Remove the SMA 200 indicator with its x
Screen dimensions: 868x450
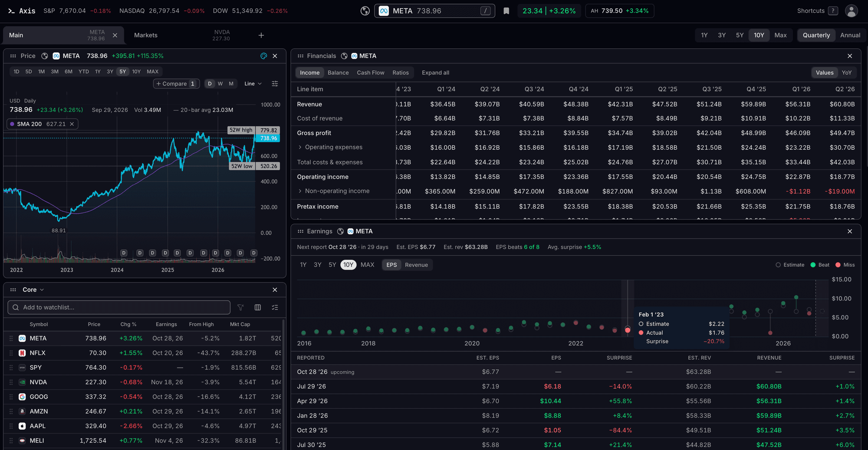(x=72, y=124)
